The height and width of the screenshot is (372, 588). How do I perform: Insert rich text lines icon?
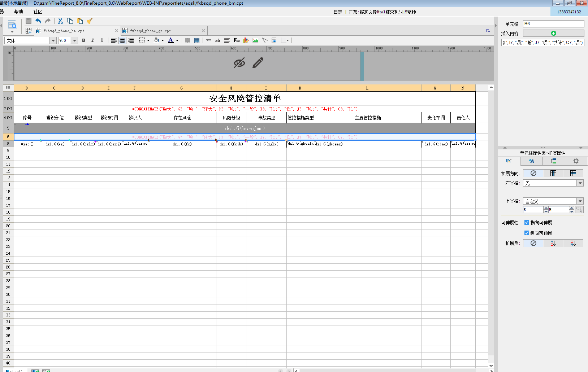click(x=227, y=40)
